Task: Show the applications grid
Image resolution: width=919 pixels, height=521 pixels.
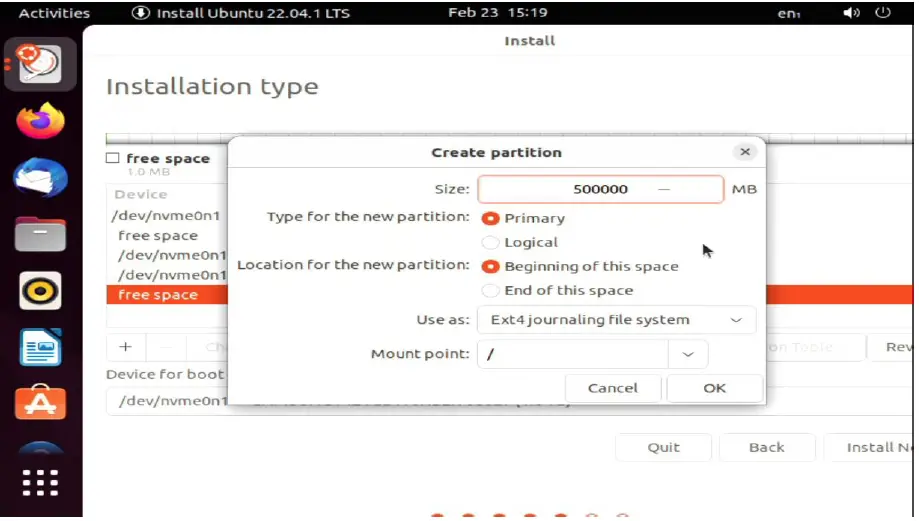Action: pyautogui.click(x=40, y=483)
